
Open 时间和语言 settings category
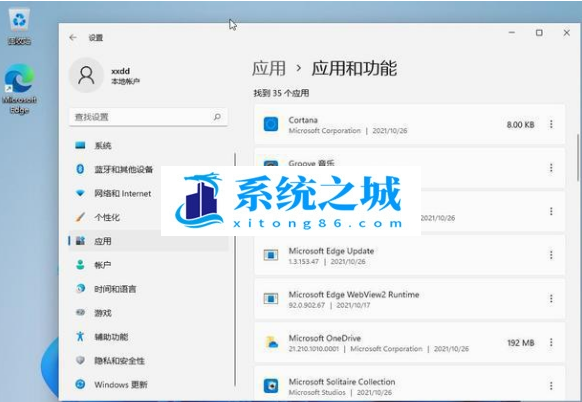click(148, 289)
